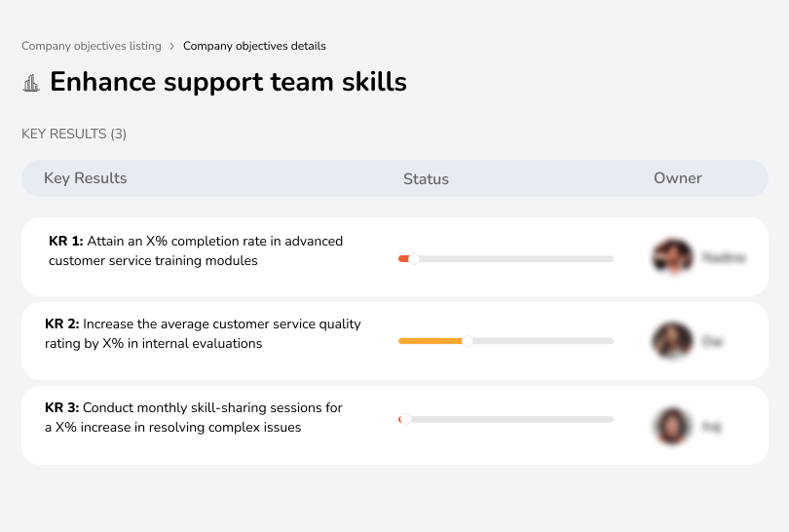
Task: Click the Status column header
Action: tap(426, 178)
